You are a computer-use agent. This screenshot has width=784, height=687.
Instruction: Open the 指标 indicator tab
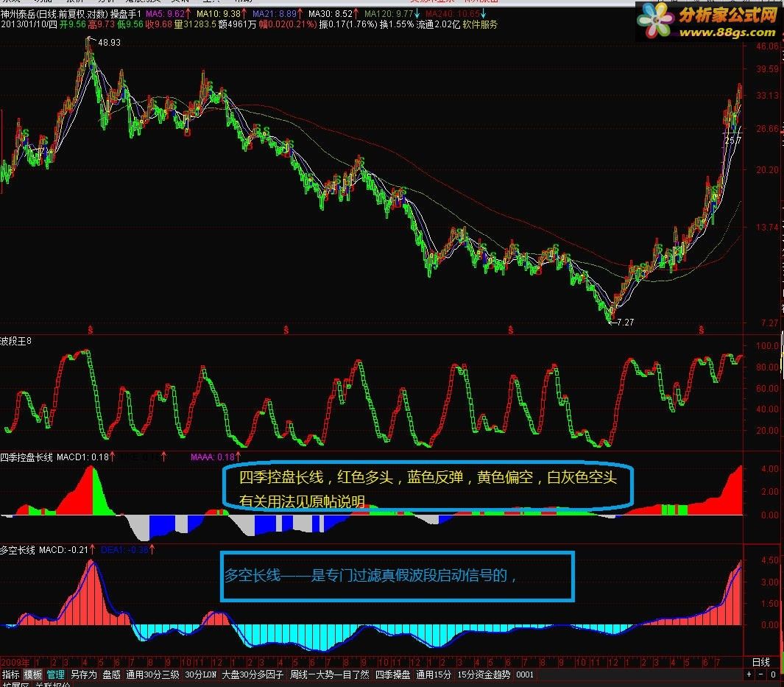[10, 674]
